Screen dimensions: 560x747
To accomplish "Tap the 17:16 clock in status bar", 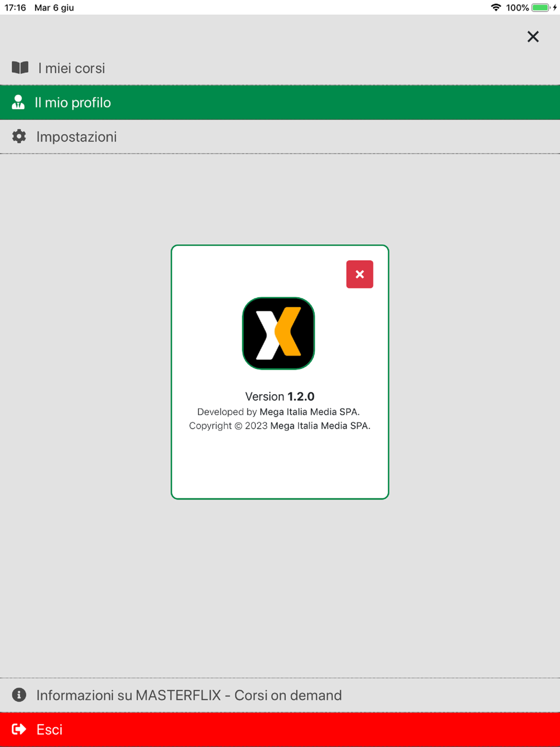I will (x=16, y=7).
